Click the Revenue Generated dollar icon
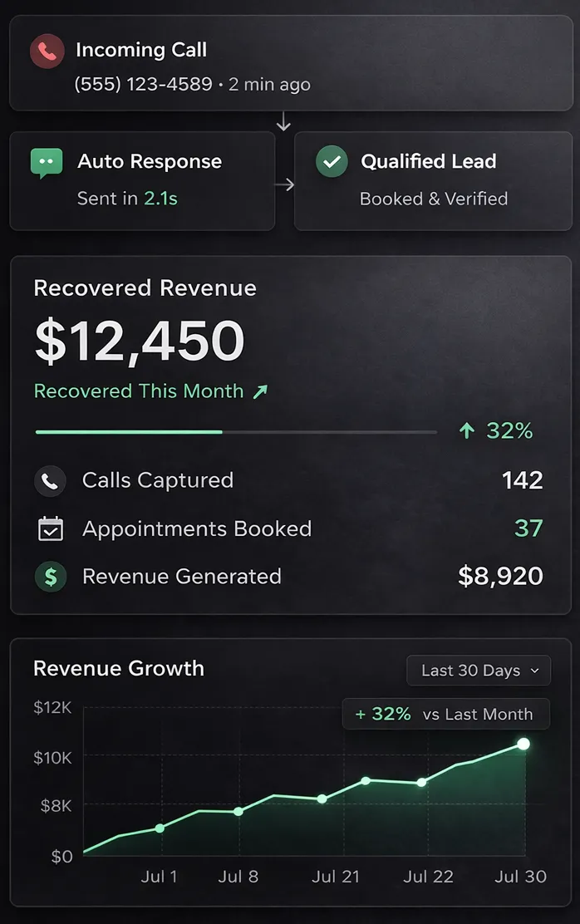Viewport: 580px width, 924px height. tap(51, 577)
